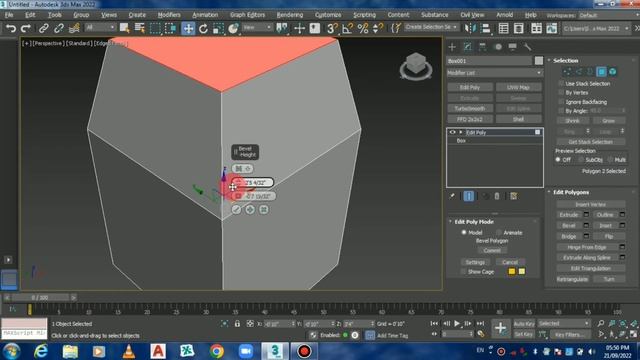Image resolution: width=640 pixels, height=360 pixels.
Task: Open the Rendering menu
Action: pyautogui.click(x=290, y=15)
